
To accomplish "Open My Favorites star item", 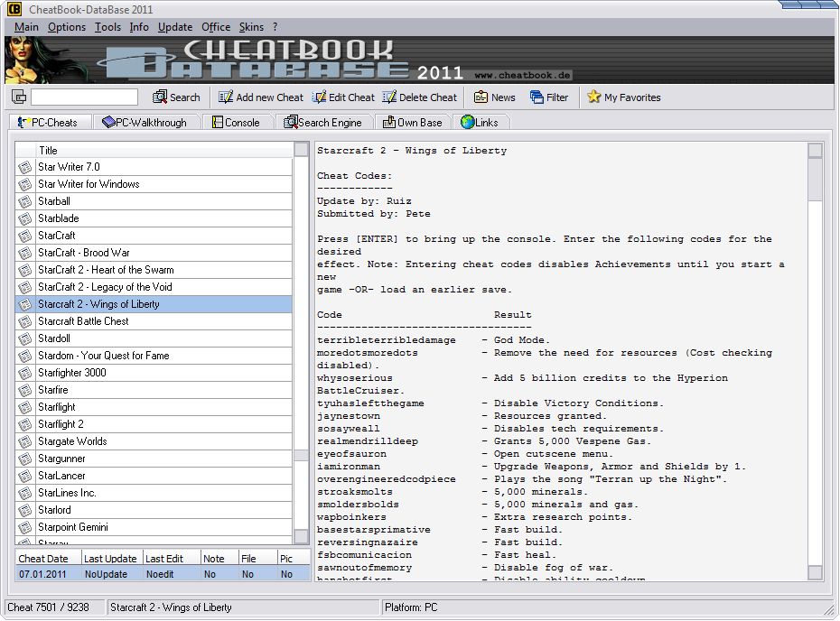I will (623, 97).
